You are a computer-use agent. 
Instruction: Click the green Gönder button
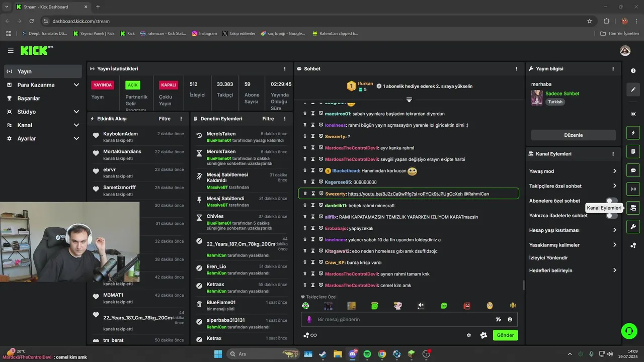[x=505, y=335]
